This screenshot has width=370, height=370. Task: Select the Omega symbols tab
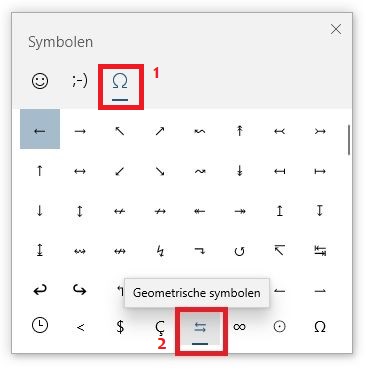(x=120, y=86)
